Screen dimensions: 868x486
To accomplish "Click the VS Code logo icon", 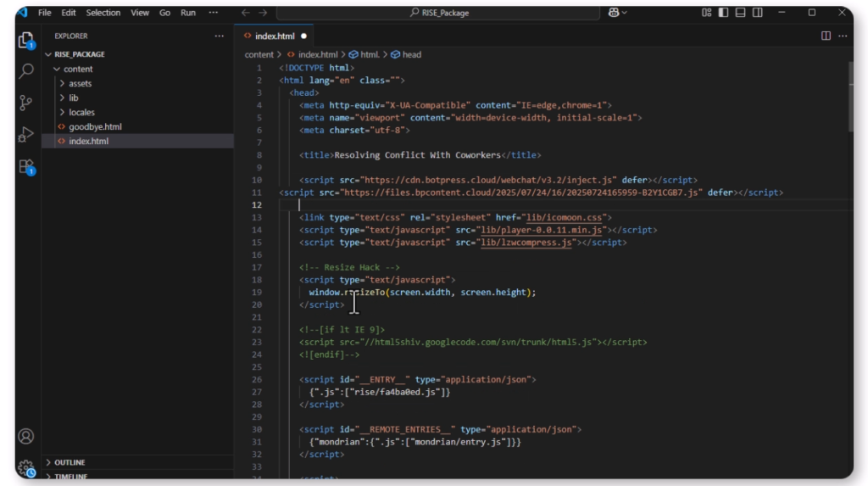I will click(22, 12).
